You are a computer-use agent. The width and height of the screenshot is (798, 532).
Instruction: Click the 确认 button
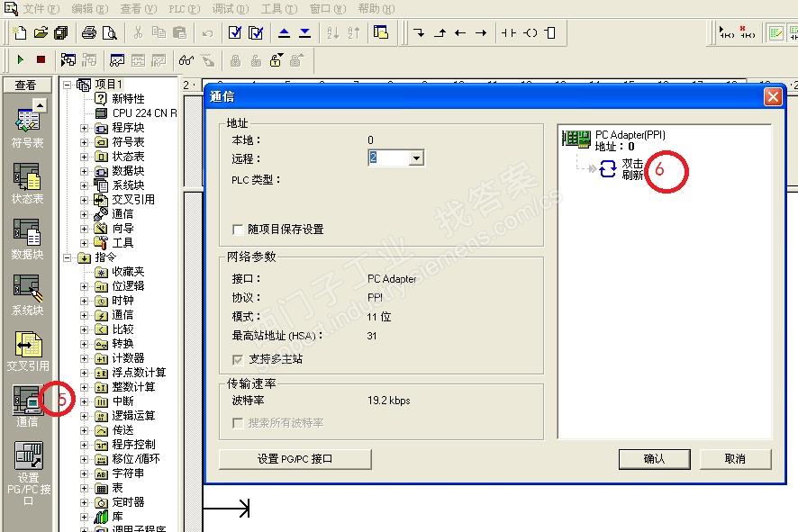click(x=655, y=459)
